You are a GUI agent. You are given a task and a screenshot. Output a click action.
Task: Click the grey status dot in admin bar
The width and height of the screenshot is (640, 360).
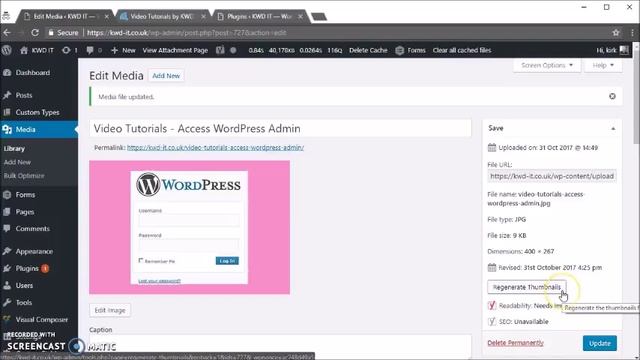coord(233,50)
